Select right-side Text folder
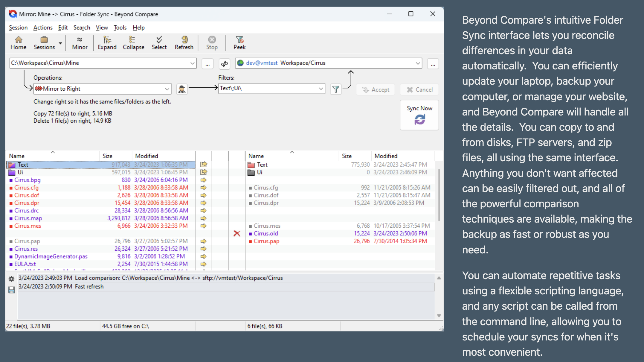The height and width of the screenshot is (362, 644). click(258, 165)
